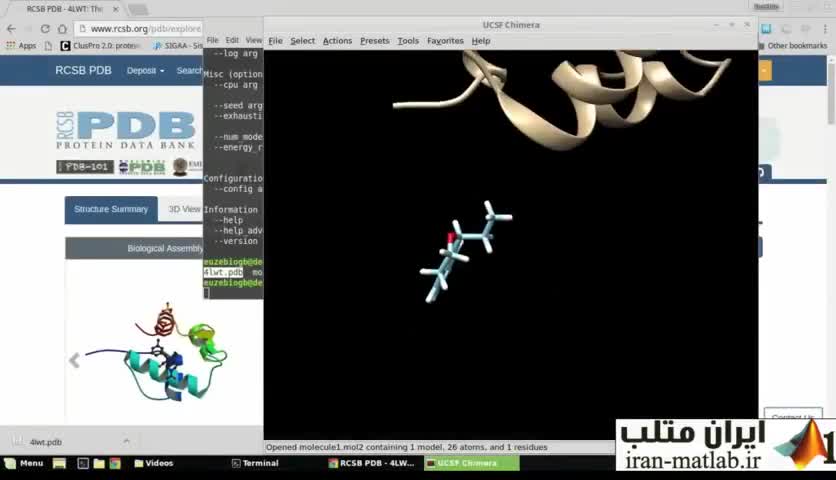The image size is (836, 480).
Task: Open the browser's three-dot menu
Action: point(825,29)
